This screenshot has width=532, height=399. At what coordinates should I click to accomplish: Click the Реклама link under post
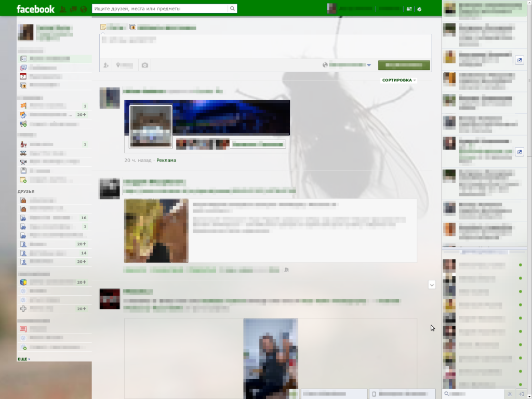click(166, 161)
